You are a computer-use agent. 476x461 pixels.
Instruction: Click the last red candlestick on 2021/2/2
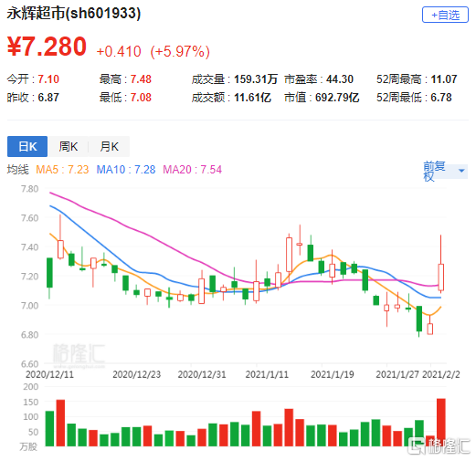[440, 278]
